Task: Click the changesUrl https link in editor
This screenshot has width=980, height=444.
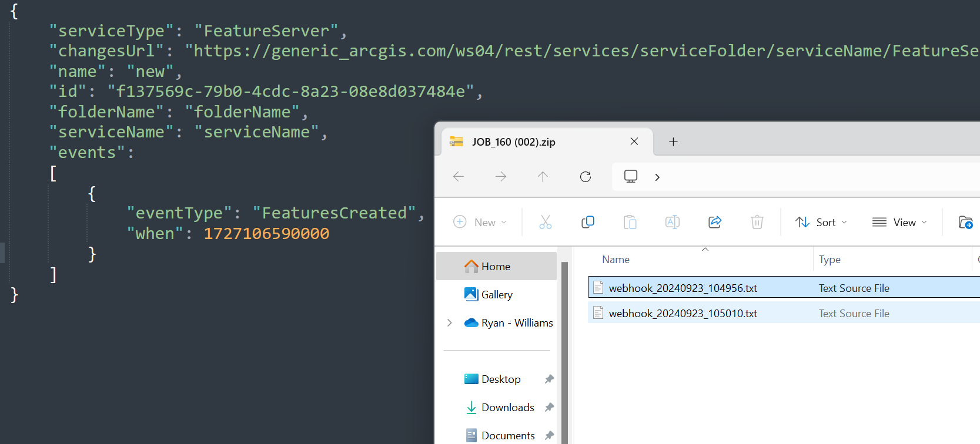Action: pos(582,51)
